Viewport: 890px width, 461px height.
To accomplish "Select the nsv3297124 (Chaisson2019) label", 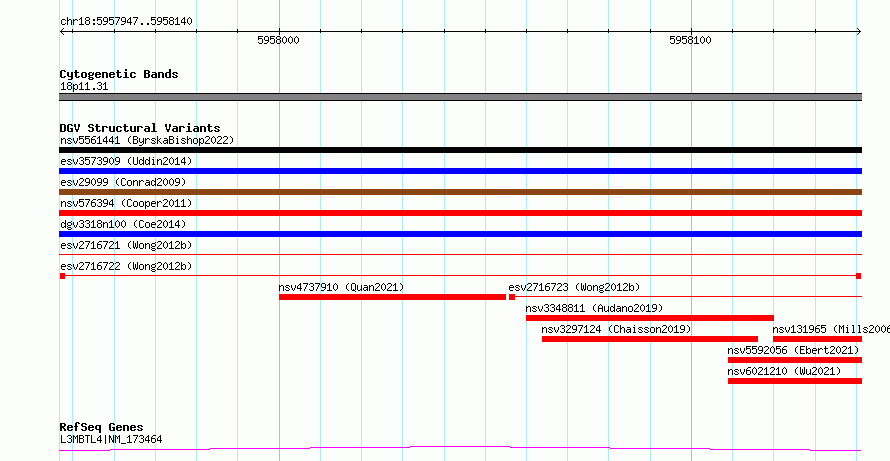I will click(x=616, y=329).
